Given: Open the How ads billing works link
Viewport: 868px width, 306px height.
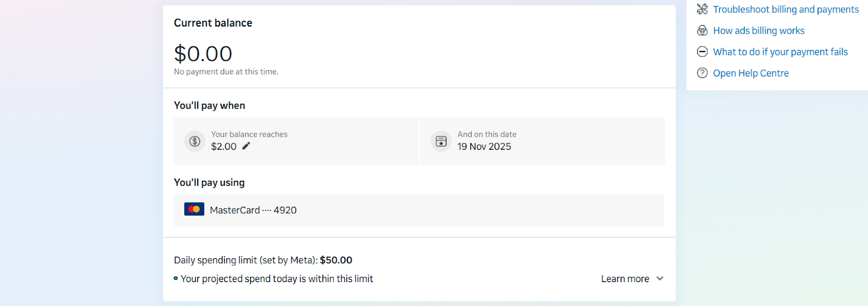Looking at the screenshot, I should (758, 30).
